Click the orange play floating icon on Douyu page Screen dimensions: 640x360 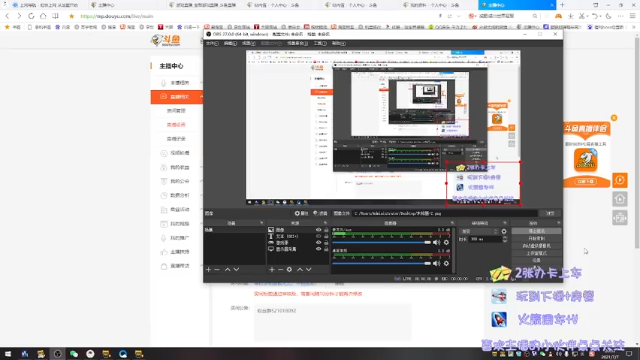coord(620,180)
